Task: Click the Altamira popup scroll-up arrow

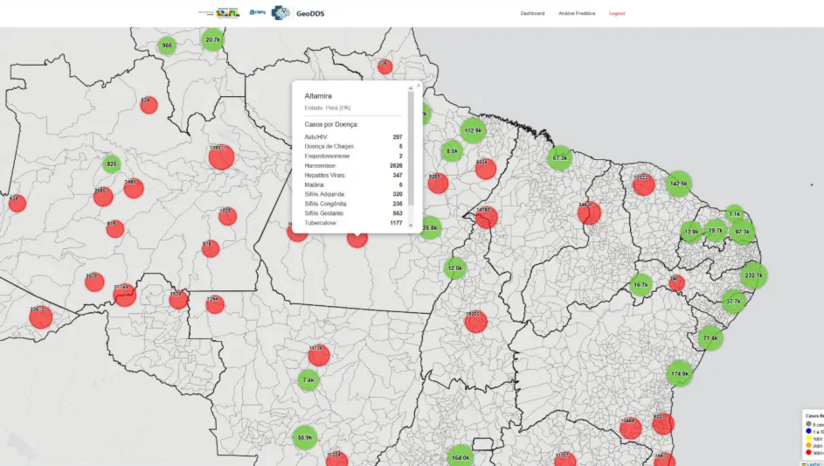Action: click(x=410, y=88)
